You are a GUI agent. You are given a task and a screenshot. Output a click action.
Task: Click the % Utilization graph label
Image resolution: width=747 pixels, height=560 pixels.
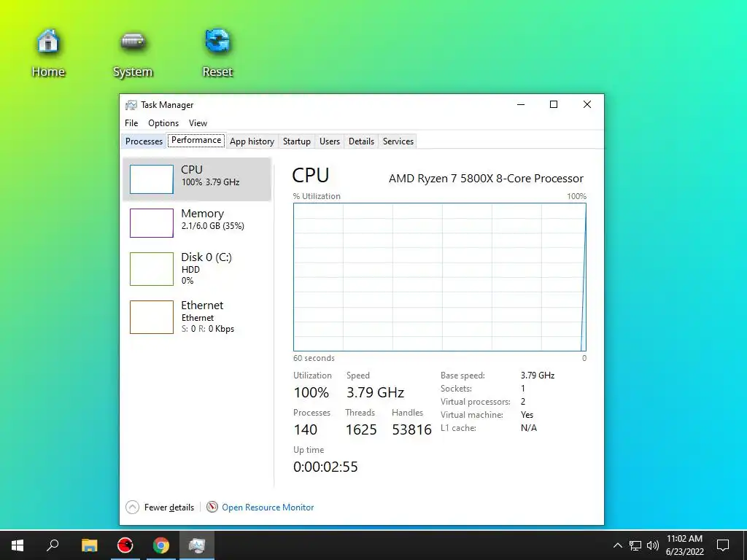pos(317,196)
